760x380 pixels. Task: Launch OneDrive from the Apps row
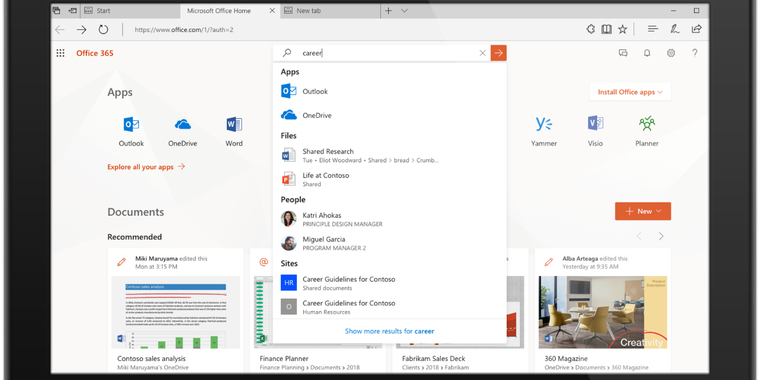(183, 131)
